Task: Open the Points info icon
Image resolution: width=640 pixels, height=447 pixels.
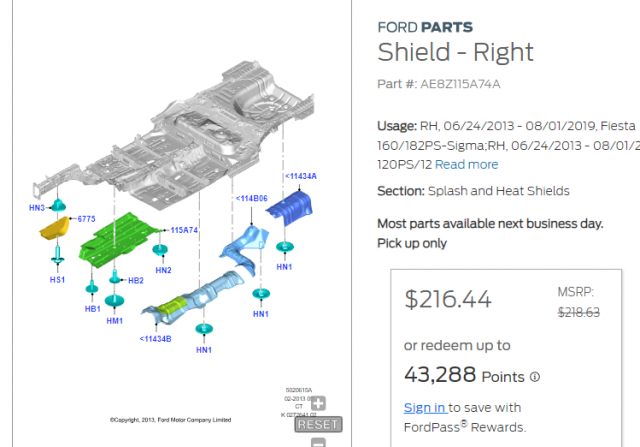Action: [x=535, y=377]
